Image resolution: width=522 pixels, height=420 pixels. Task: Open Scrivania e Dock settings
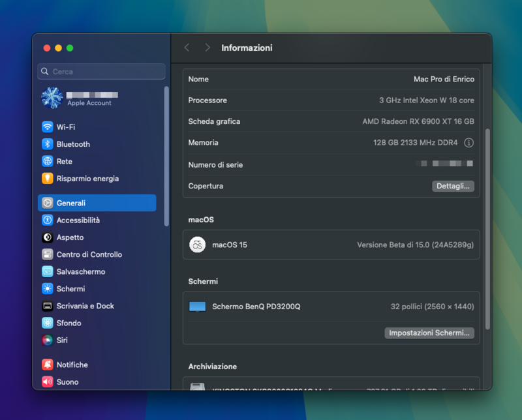85,306
